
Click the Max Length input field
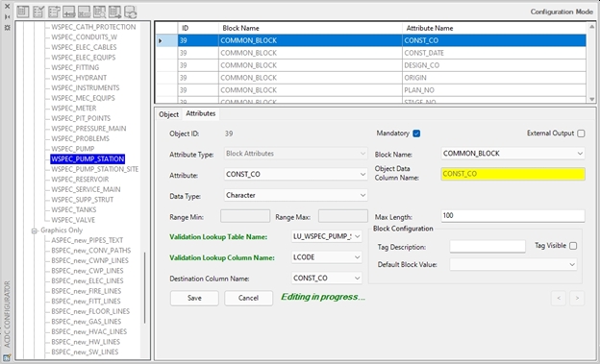tap(512, 216)
